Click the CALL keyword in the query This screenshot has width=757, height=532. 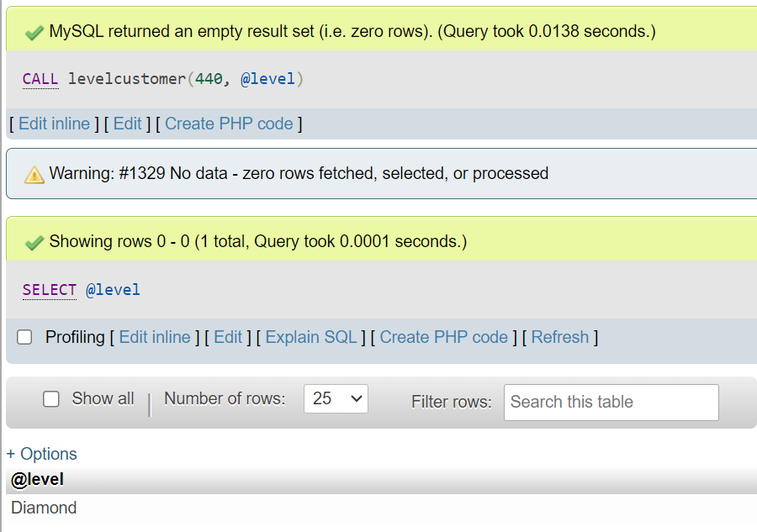tap(40, 79)
